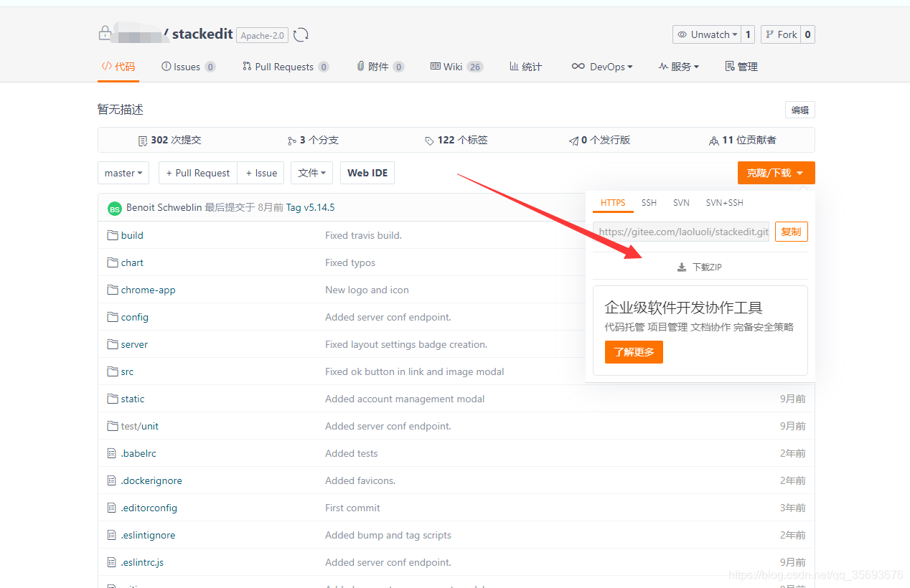Click the contributors icon beside 11 位贡献者
910x588 pixels.
[x=713, y=141]
